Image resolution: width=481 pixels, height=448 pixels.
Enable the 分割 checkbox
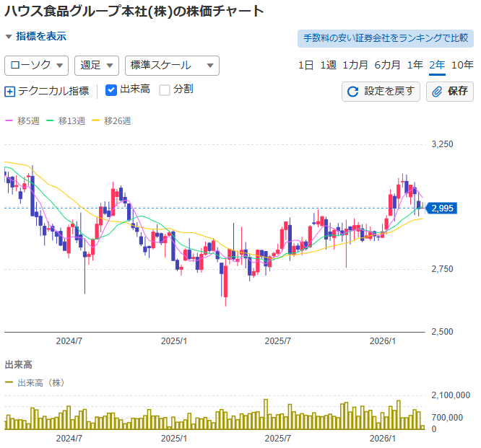(x=165, y=90)
